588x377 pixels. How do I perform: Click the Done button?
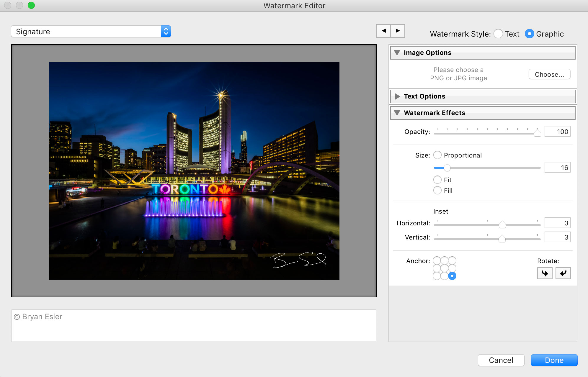[554, 360]
